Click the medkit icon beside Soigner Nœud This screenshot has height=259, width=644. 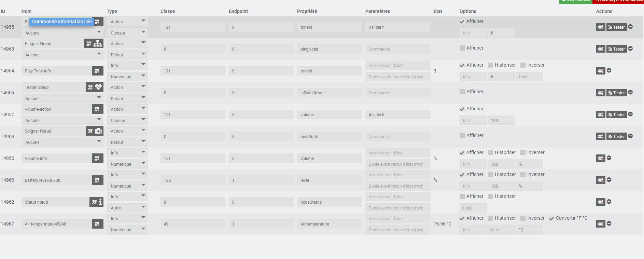(98, 131)
